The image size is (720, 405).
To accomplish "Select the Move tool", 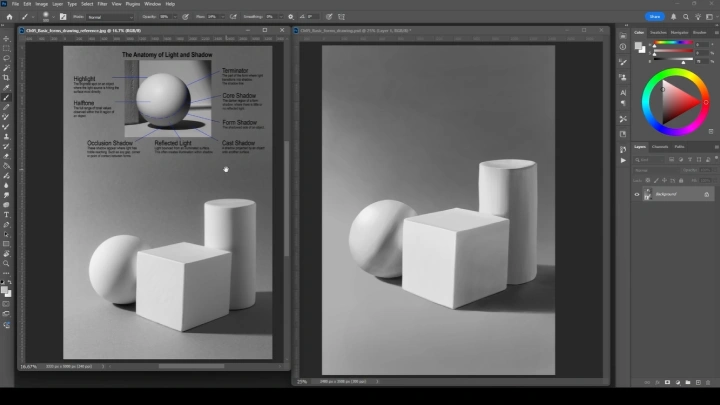I will coord(6,38).
